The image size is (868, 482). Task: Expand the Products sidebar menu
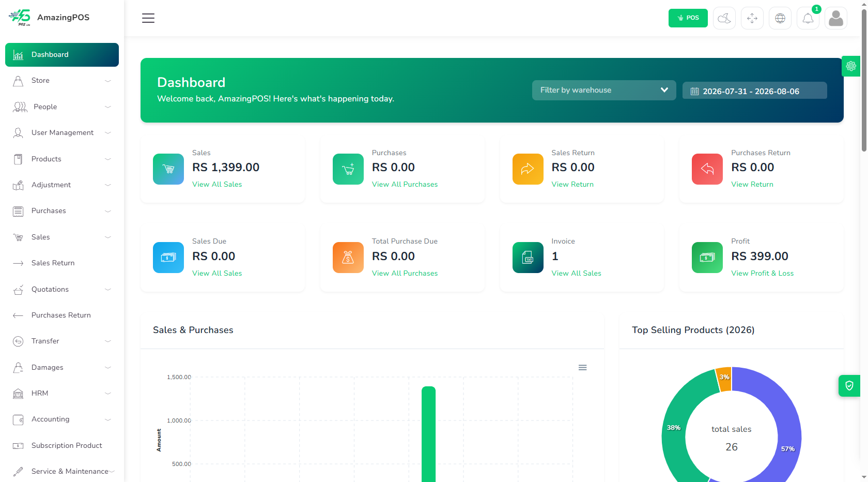point(62,159)
